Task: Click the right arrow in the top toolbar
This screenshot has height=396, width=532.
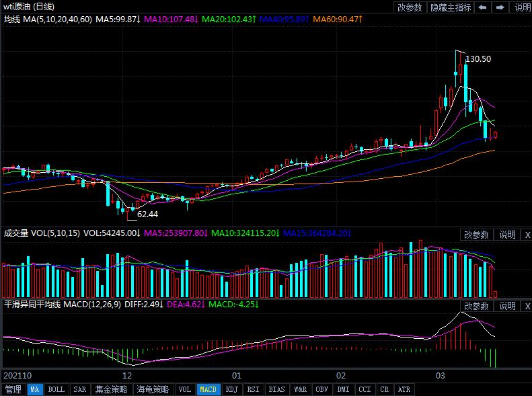Action: coord(500,7)
